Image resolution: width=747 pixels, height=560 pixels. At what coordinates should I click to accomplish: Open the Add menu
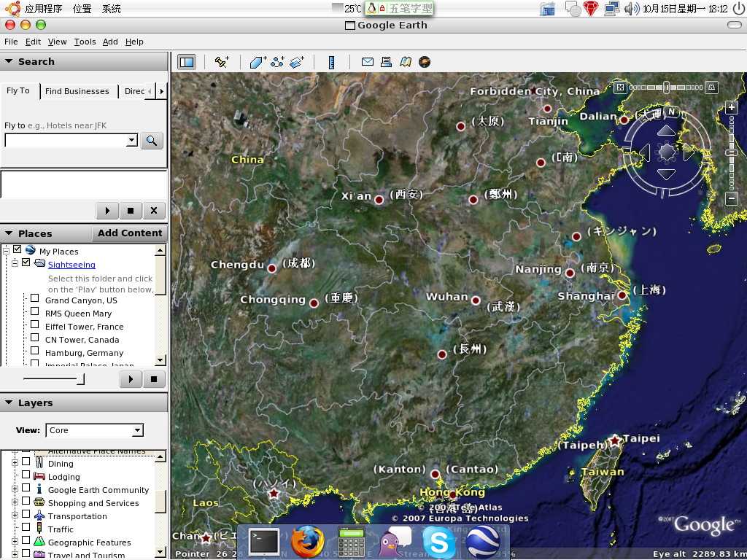tap(110, 42)
